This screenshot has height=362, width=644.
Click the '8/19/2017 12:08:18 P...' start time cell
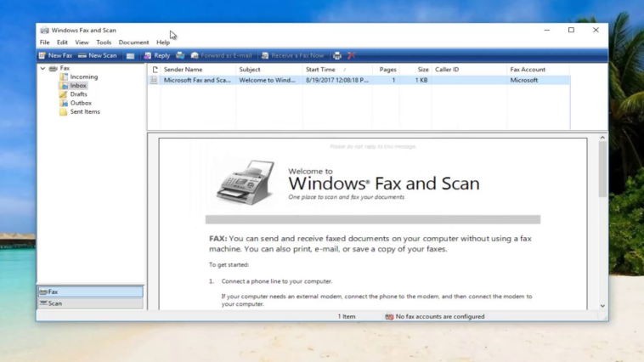click(x=336, y=80)
